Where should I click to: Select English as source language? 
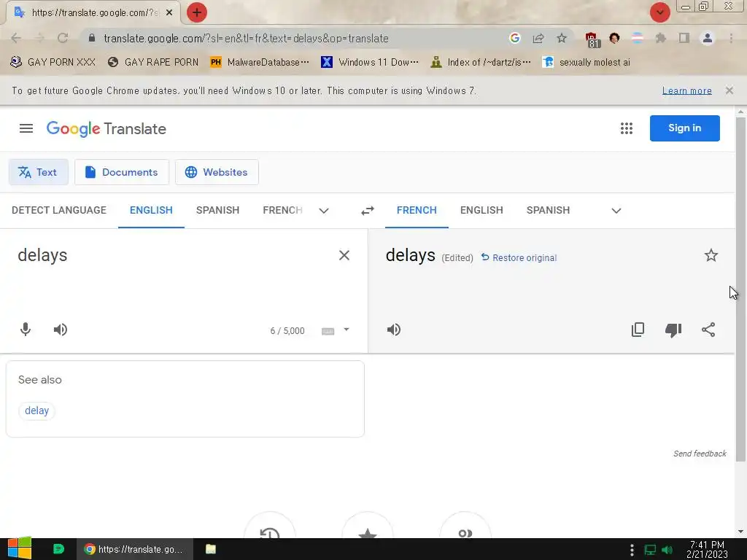click(x=151, y=210)
